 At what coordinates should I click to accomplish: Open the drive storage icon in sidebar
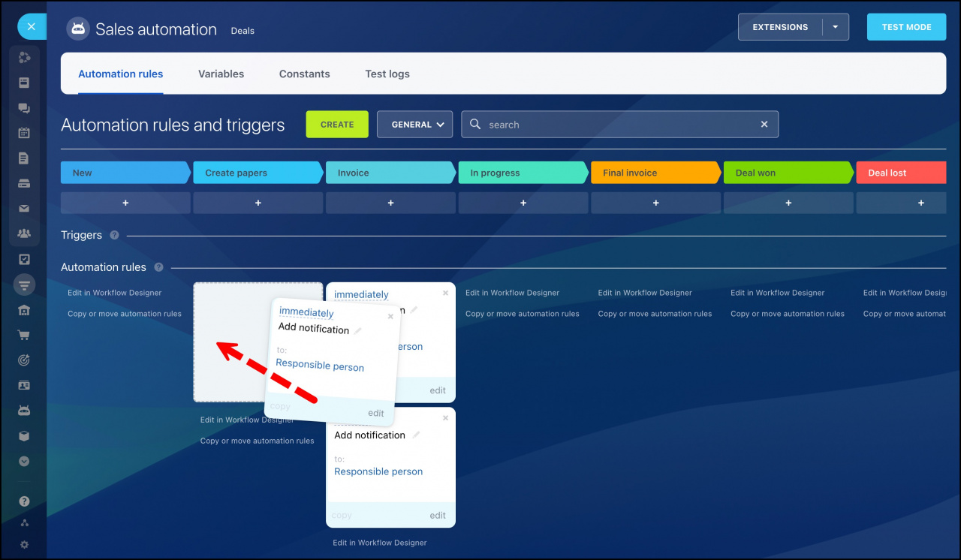tap(24, 183)
